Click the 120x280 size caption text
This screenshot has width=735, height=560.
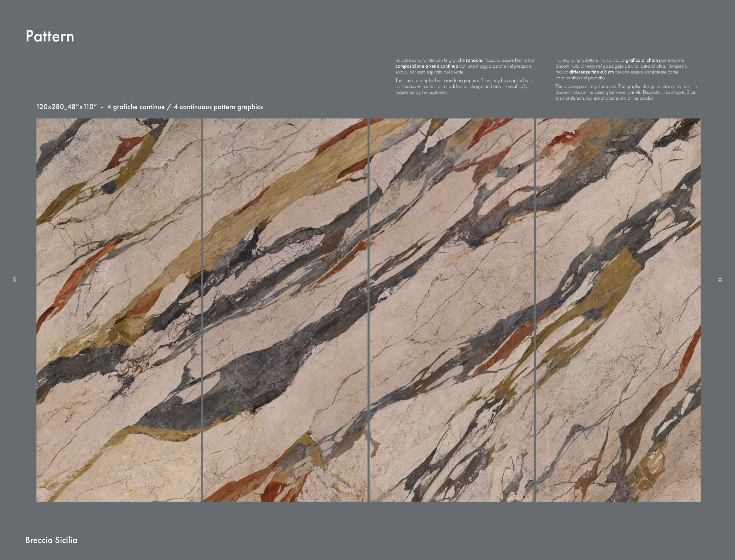point(67,107)
